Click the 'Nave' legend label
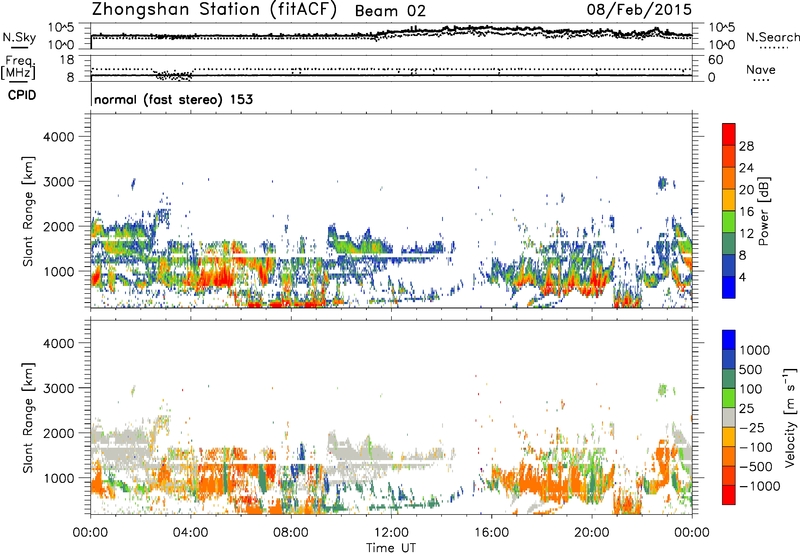The width and height of the screenshot is (800, 554). coord(760,70)
